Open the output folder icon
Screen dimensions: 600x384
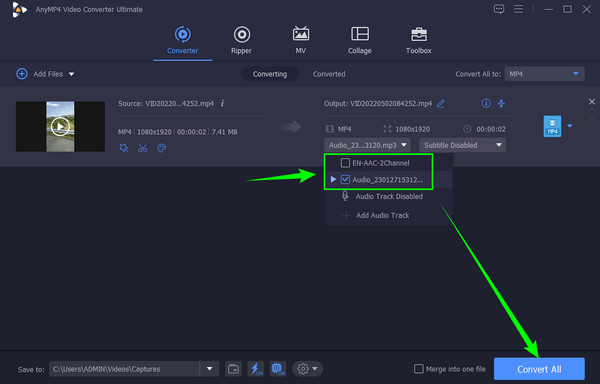233,369
